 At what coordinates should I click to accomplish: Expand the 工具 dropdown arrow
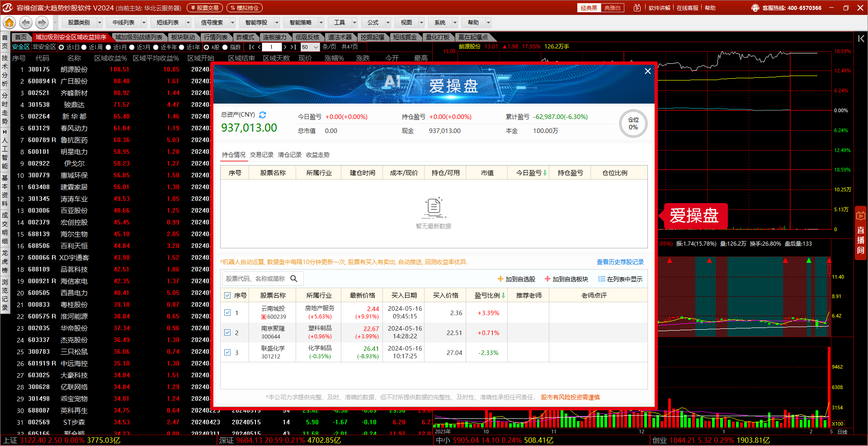tap(354, 23)
